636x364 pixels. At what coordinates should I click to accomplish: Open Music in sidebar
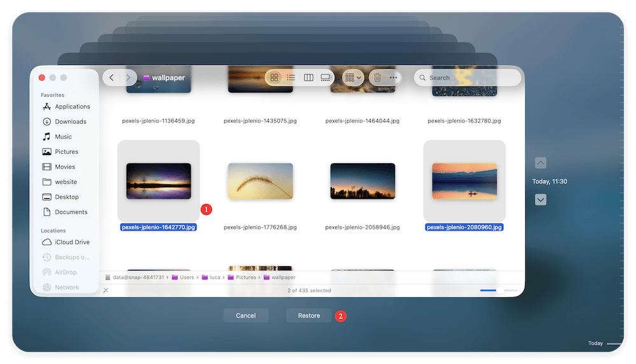58,137
